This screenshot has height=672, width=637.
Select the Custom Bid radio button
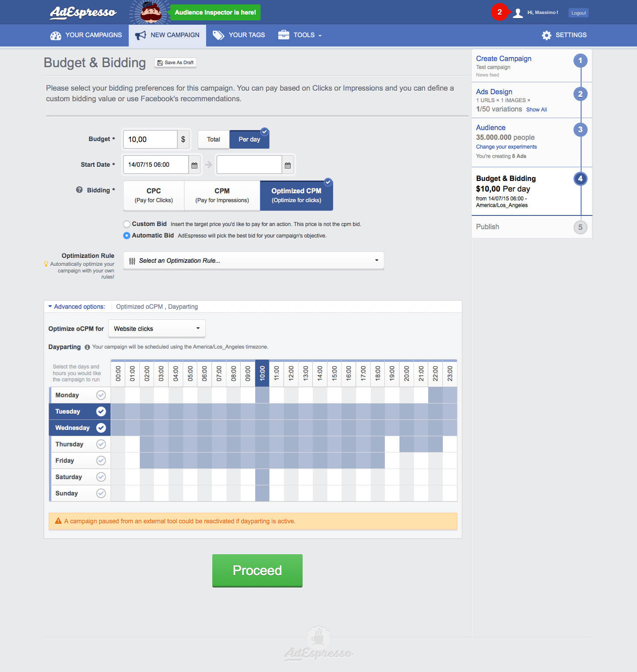(x=127, y=224)
